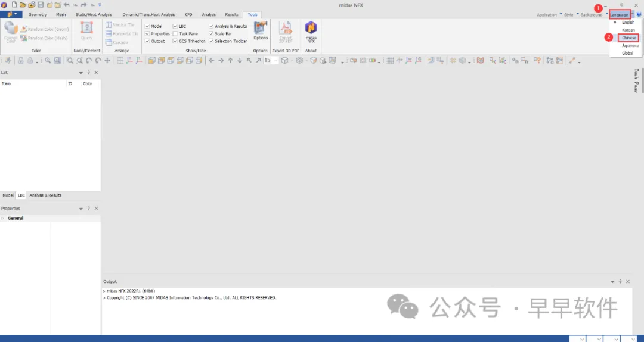Open the midas N application menu button
Screen dimensions: 644x342
[x=11, y=14]
